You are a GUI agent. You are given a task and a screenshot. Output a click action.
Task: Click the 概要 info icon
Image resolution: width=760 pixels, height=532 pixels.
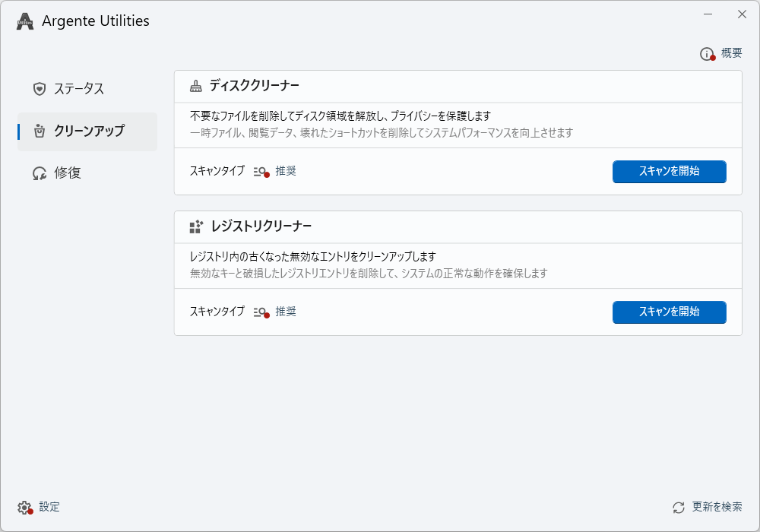707,54
